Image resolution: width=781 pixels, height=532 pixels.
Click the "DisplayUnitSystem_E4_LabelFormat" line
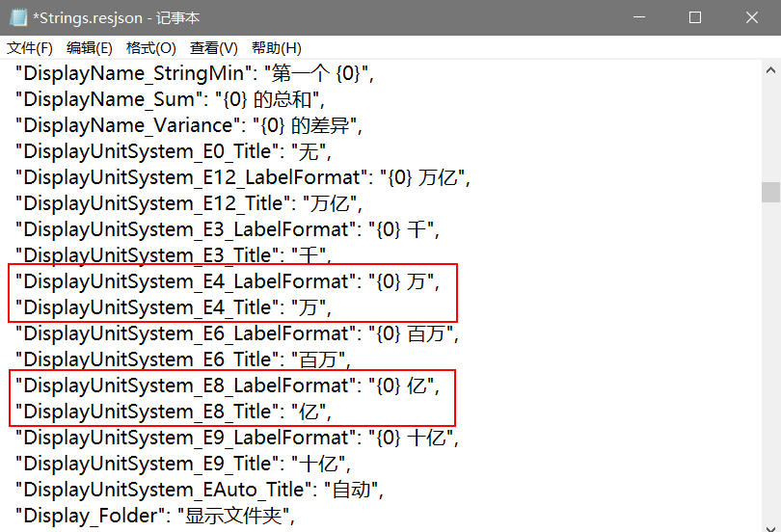(x=228, y=281)
